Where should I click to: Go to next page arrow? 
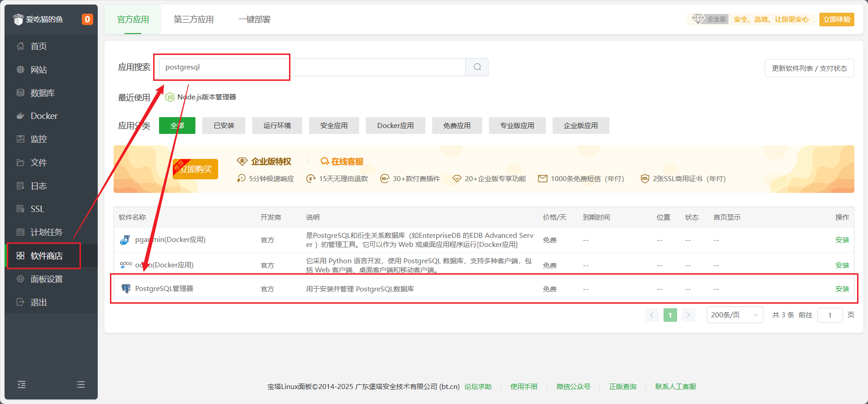coord(688,315)
